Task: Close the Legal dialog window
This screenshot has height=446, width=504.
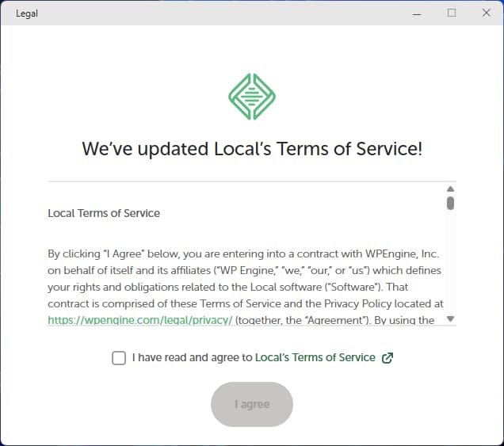Action: [x=486, y=13]
